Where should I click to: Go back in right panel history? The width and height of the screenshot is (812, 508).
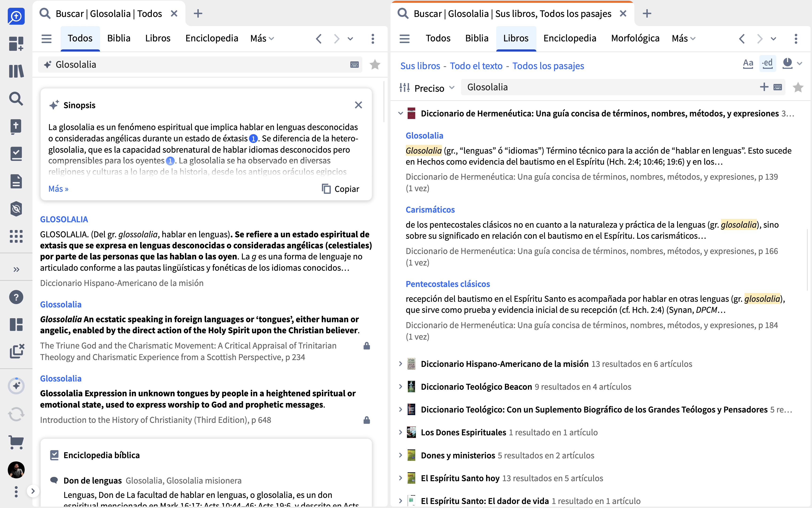(x=742, y=39)
